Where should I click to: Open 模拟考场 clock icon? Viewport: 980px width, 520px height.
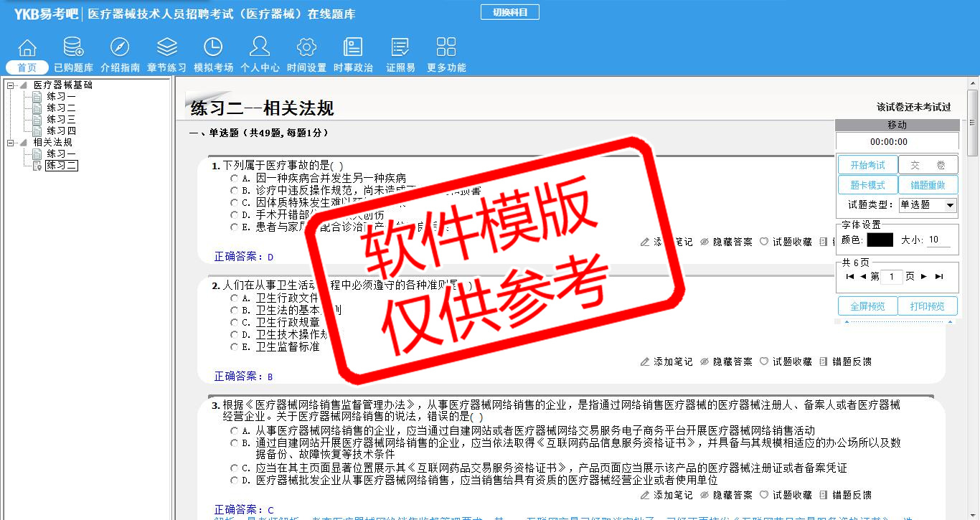tap(213, 48)
